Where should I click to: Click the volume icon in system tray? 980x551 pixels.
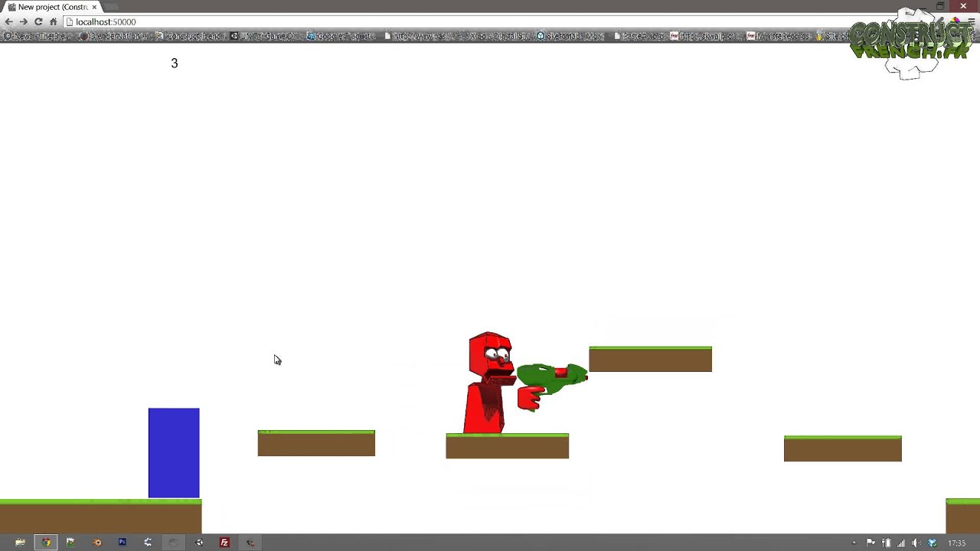coord(916,543)
